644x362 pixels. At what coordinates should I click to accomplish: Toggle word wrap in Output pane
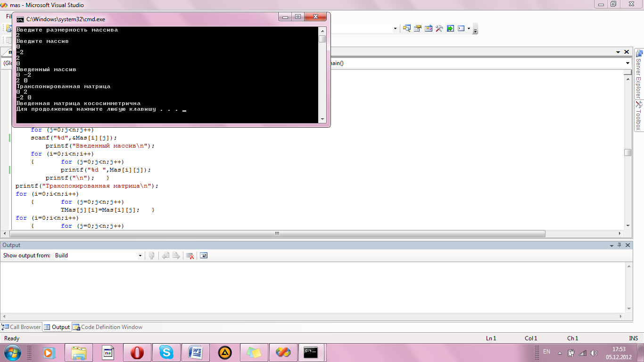click(x=204, y=255)
